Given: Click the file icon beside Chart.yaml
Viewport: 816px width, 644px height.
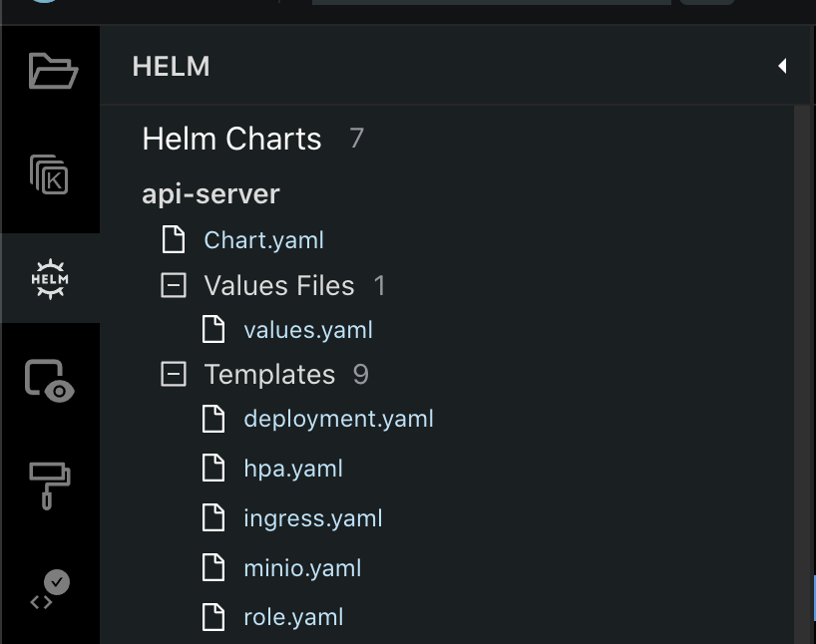Looking at the screenshot, I should 174,240.
